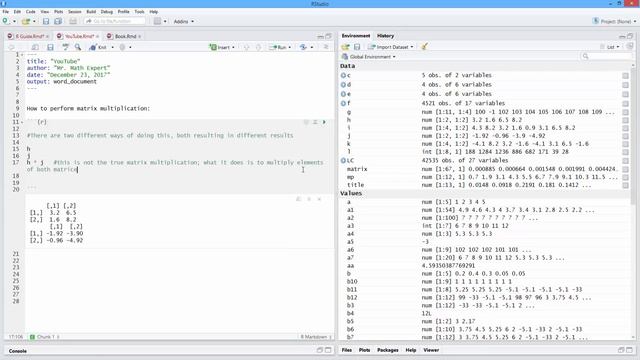Go to previous chunk arrow icon
This screenshot has height=360, width=640.
(x=247, y=47)
